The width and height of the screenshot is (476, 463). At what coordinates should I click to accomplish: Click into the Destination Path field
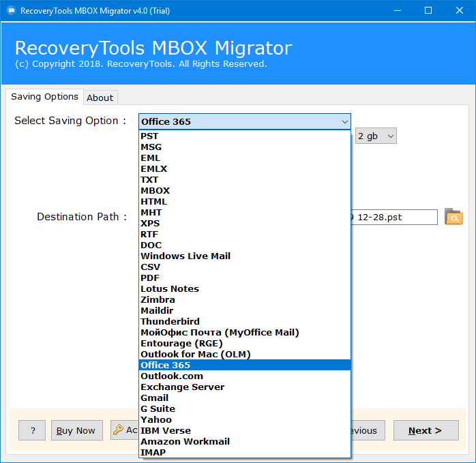394,217
